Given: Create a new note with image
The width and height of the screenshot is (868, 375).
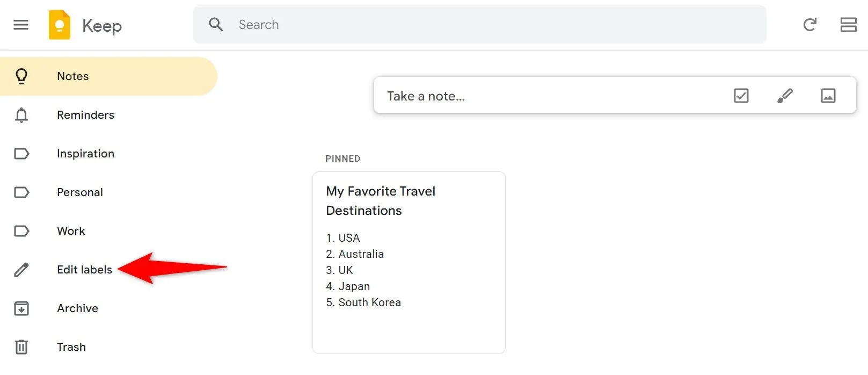Looking at the screenshot, I should (x=828, y=96).
